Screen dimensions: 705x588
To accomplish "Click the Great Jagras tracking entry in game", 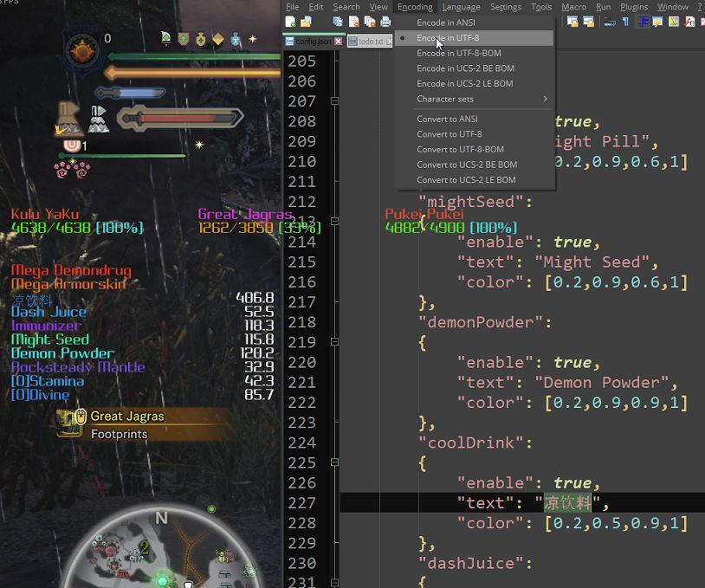I will click(x=127, y=417).
